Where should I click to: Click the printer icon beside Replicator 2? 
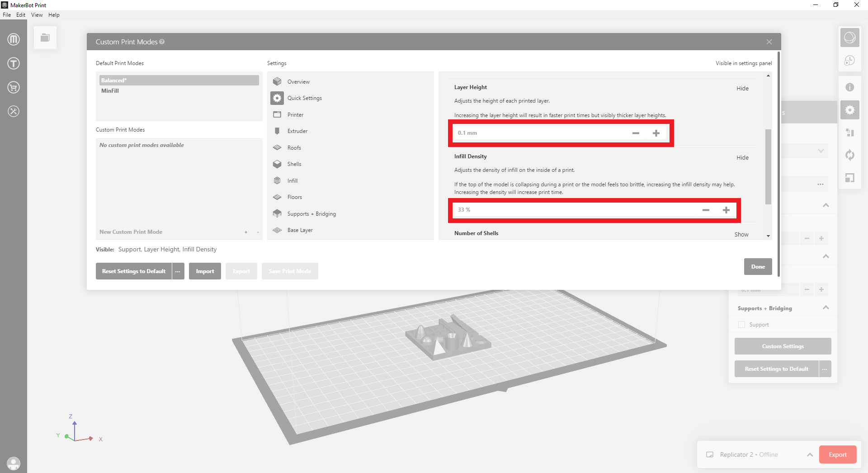tap(710, 454)
